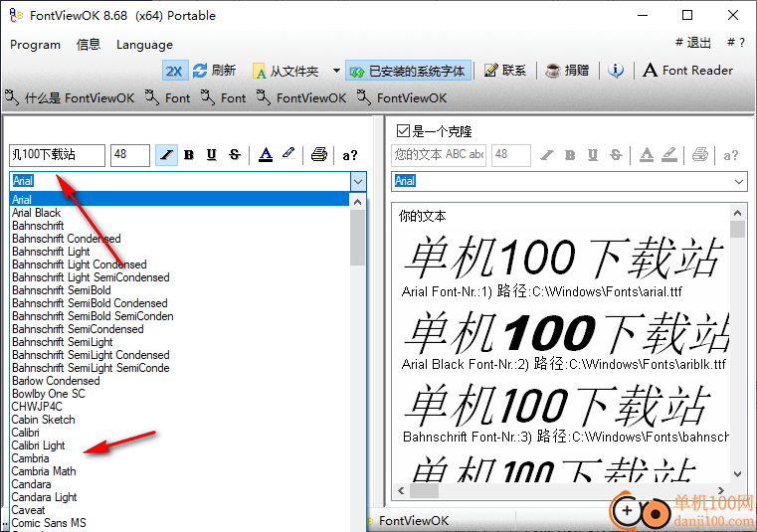Open the Language menu
The image size is (757, 532).
tap(144, 45)
